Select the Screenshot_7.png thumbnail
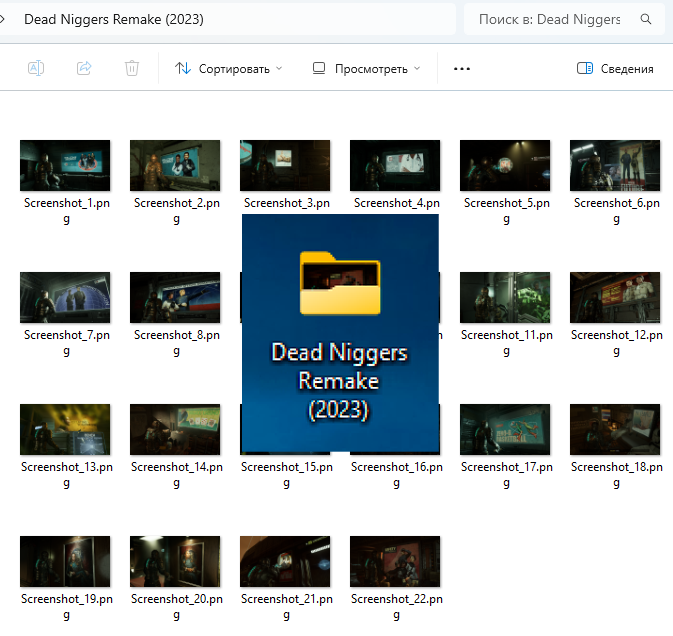Viewport: 673px width, 636px height. tap(65, 298)
